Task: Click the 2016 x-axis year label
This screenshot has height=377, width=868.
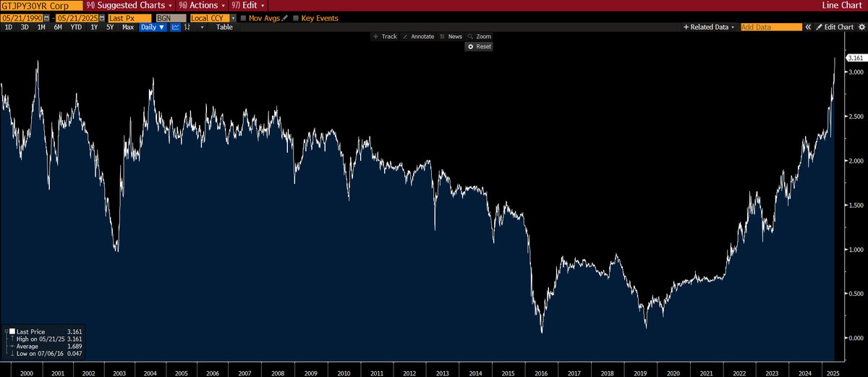Action: pos(540,373)
